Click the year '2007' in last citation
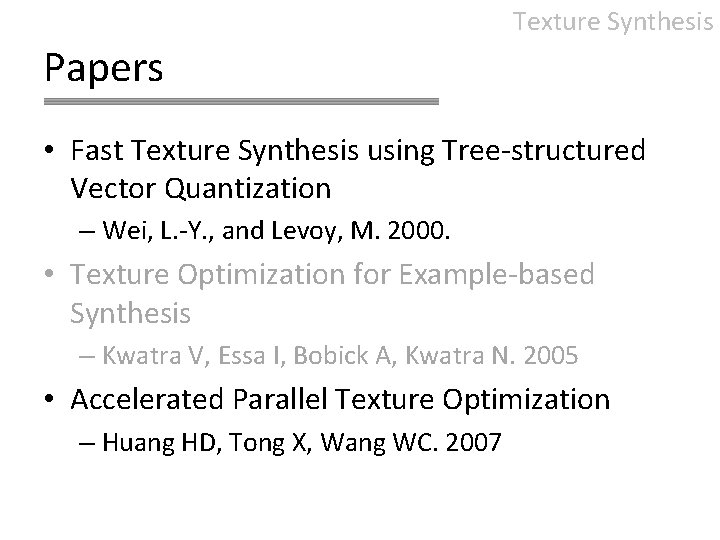This screenshot has width=720, height=540. [x=473, y=443]
